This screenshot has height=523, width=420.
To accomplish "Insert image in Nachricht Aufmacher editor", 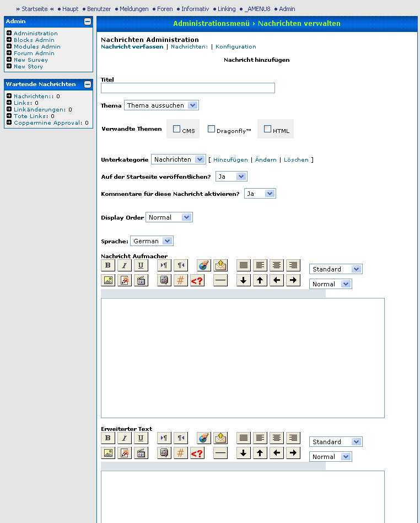I will [x=108, y=280].
